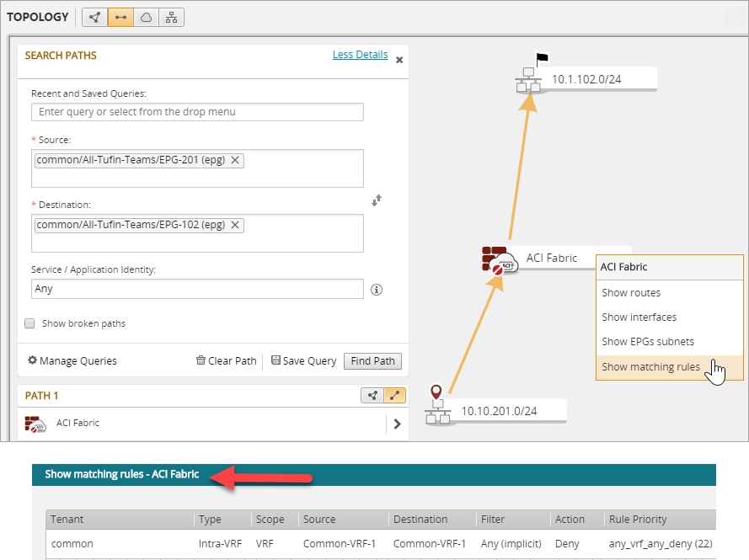749x560 pixels.
Task: Click the ACI Fabric firewall node icon
Action: tap(497, 260)
